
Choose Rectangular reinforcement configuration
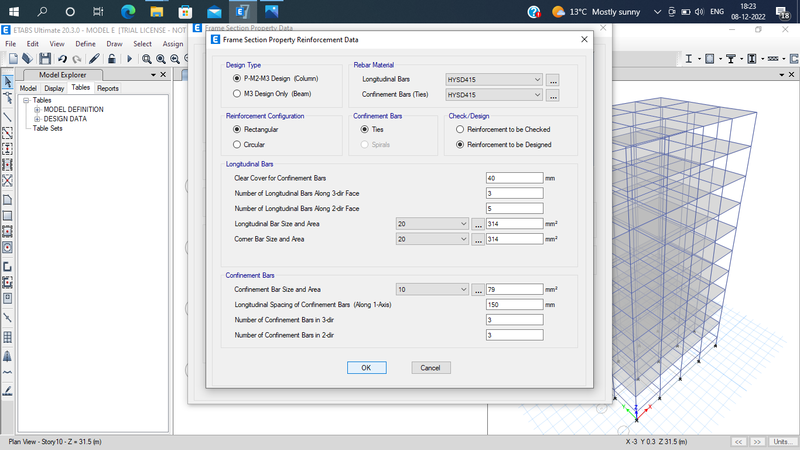[x=256, y=130]
